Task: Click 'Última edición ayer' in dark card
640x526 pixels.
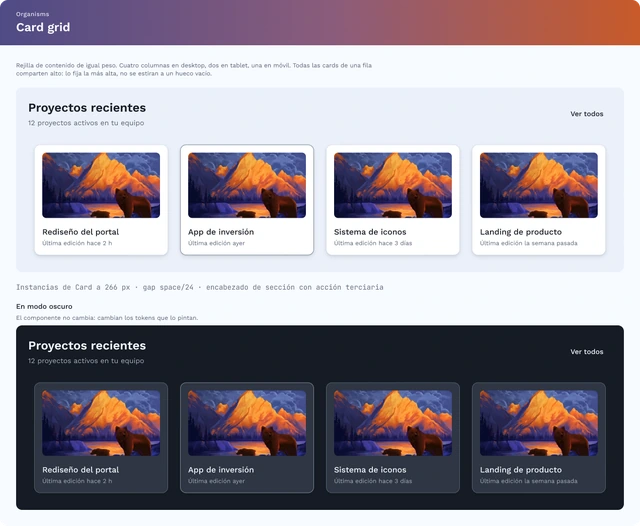Action: click(216, 481)
